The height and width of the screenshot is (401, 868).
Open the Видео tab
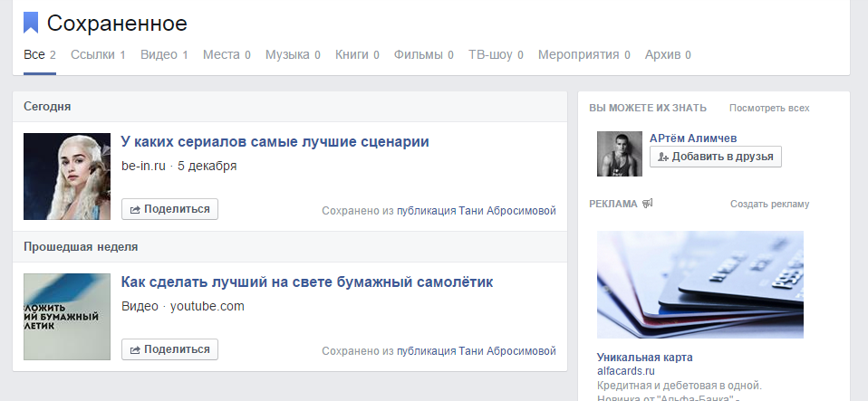pyautogui.click(x=164, y=54)
